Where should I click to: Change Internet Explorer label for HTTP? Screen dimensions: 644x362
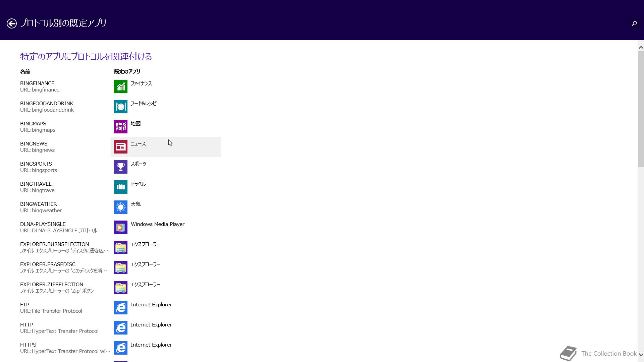tap(151, 325)
